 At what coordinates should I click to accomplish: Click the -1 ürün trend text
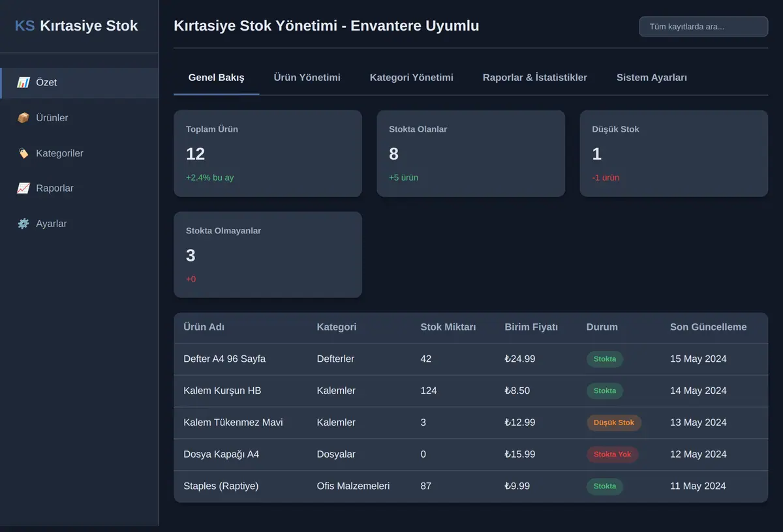point(606,178)
